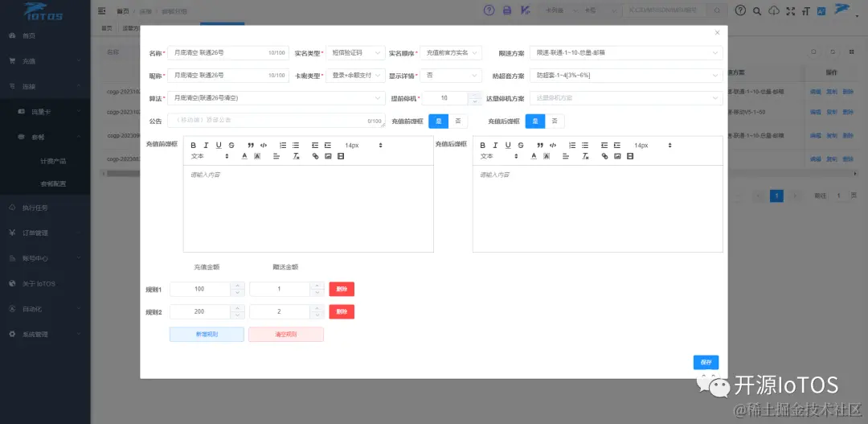The width and height of the screenshot is (868, 424).
Task: Open the 卡密类型 dropdown
Action: [355, 76]
